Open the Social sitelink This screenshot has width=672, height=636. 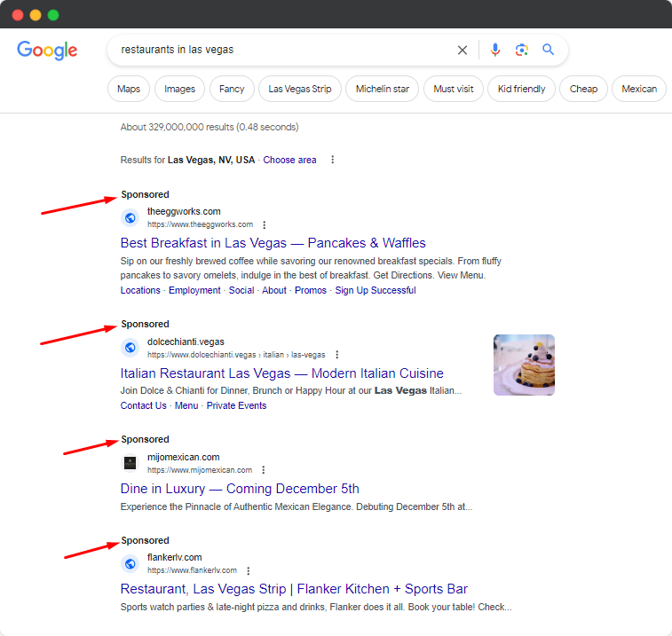(x=241, y=290)
